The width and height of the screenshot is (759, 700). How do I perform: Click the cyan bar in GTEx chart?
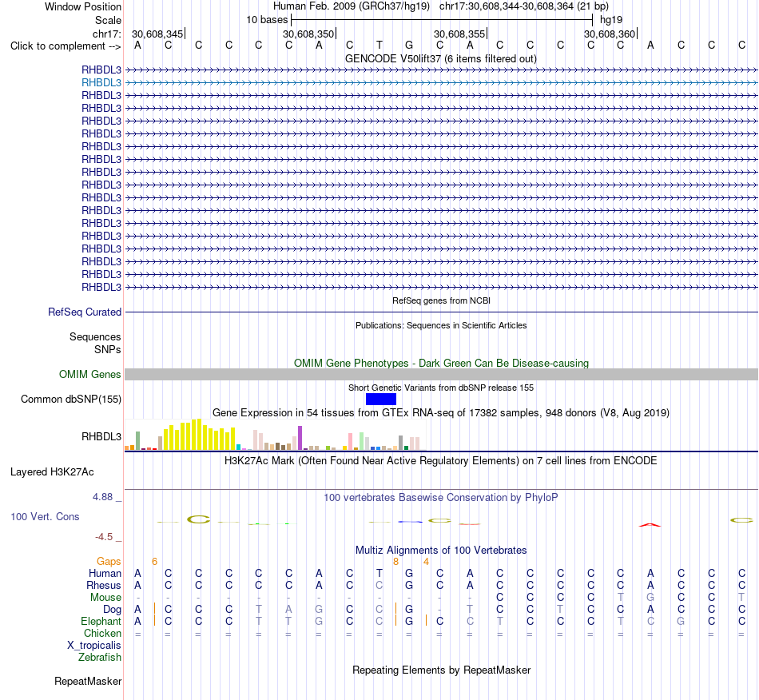tap(238, 447)
